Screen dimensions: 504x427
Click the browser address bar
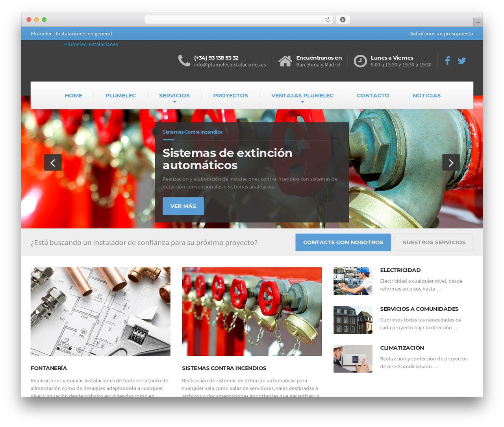coord(238,20)
